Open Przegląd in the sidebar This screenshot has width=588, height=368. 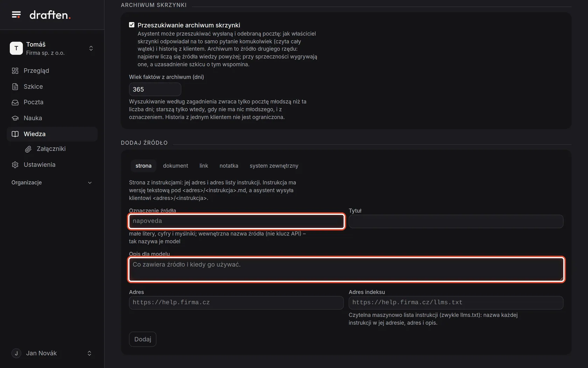[52, 71]
